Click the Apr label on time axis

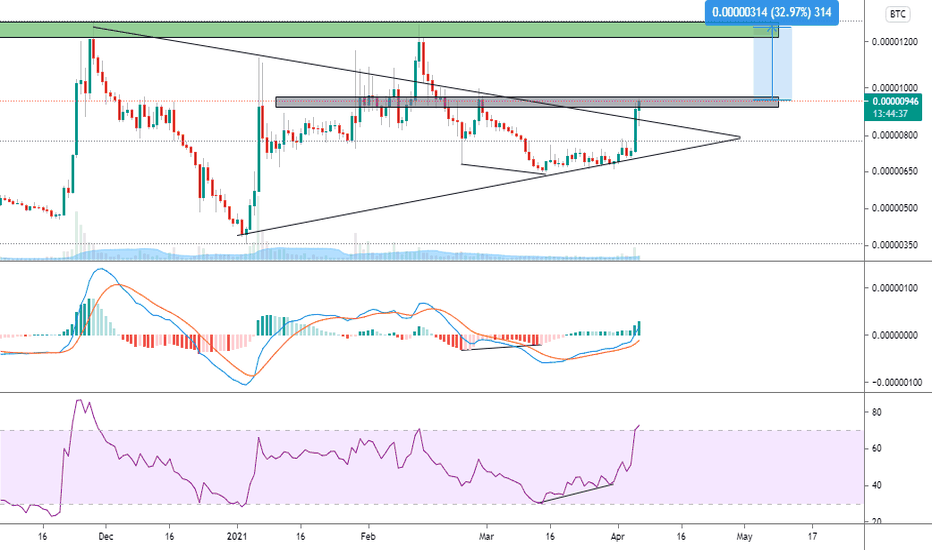click(618, 537)
